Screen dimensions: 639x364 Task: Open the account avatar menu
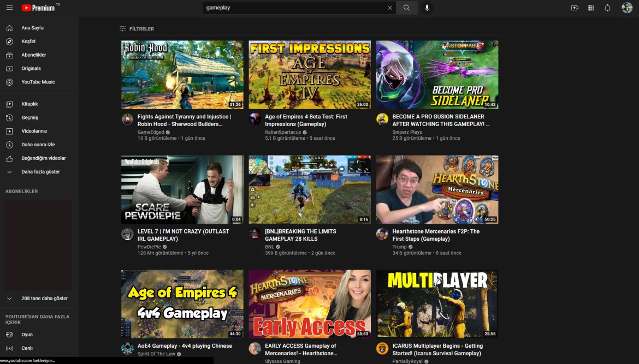pyautogui.click(x=627, y=8)
